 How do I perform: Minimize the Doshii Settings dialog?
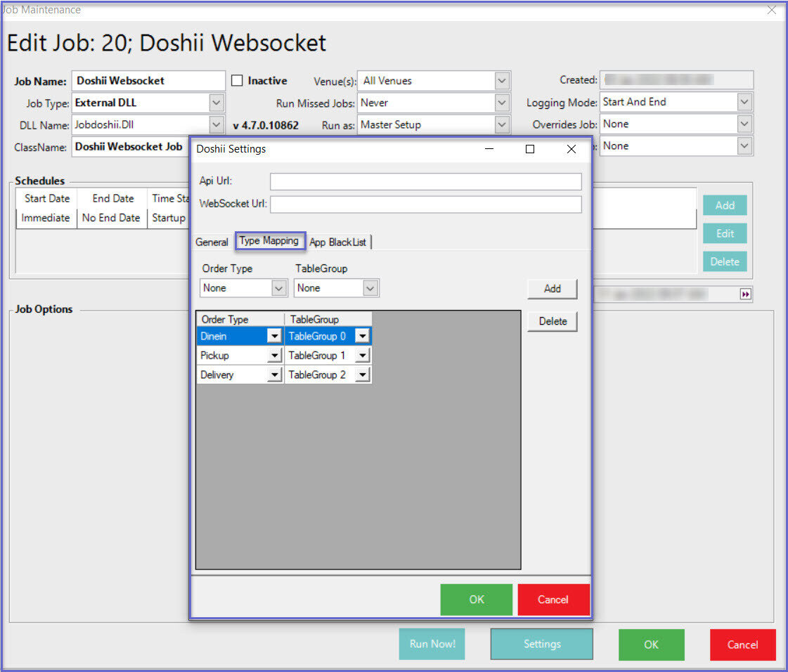point(489,149)
